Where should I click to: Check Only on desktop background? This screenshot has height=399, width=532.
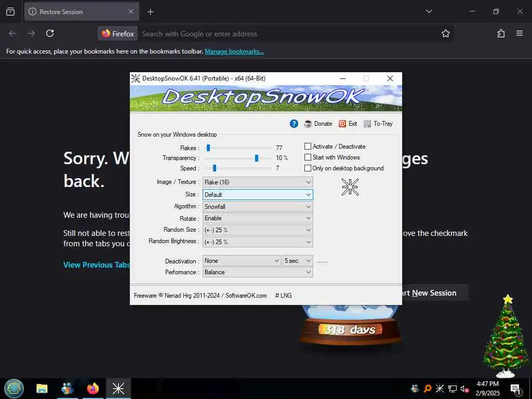[308, 168]
